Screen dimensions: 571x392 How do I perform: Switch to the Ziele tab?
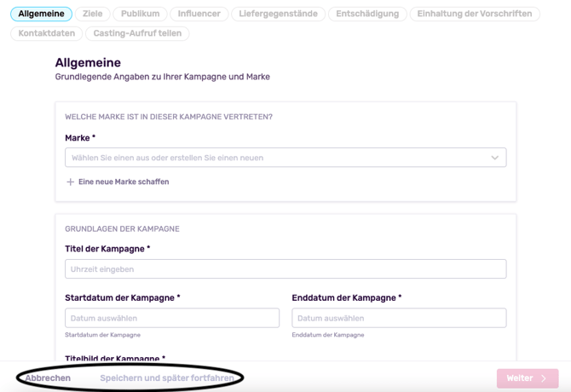[x=93, y=14]
